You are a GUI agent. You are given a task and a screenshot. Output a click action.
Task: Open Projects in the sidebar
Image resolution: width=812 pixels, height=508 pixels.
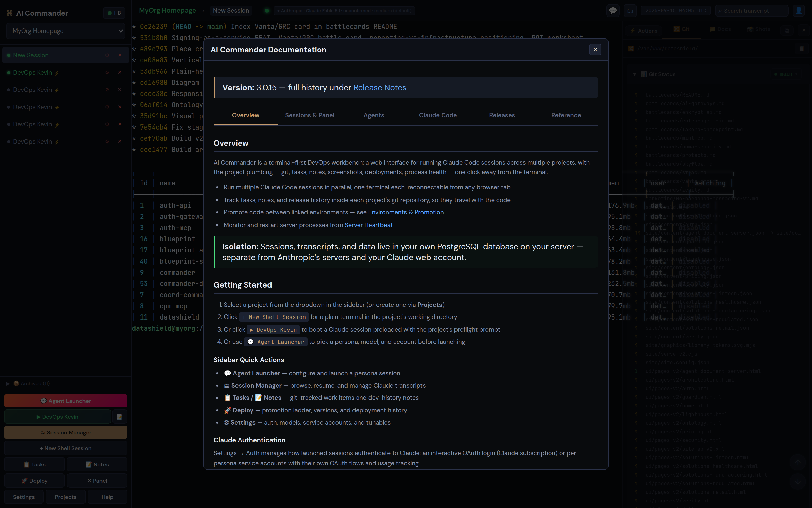coord(65,497)
